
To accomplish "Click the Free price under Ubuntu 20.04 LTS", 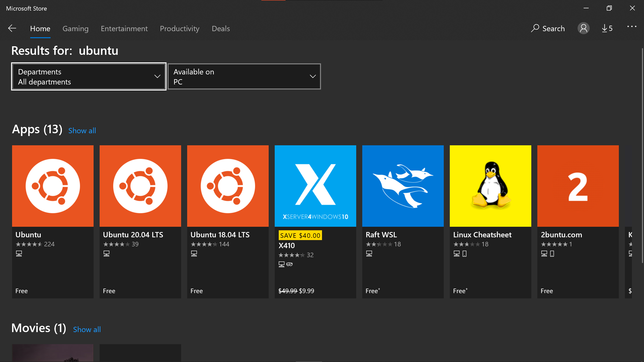I will pyautogui.click(x=109, y=291).
